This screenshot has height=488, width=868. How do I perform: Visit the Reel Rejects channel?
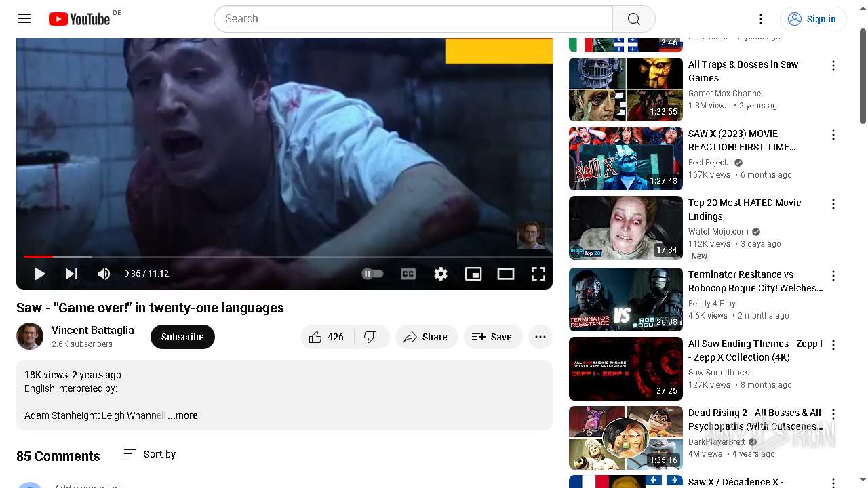(x=709, y=163)
